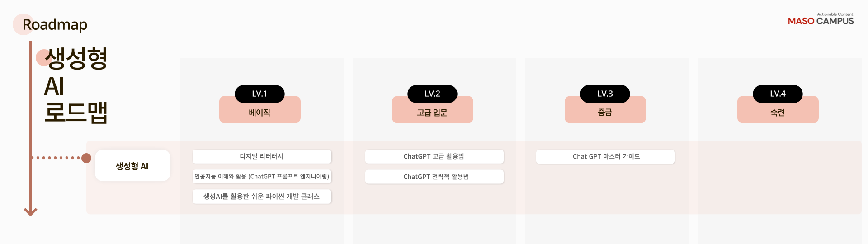Click the 생성형 AI 로드맵 heading
Image resolution: width=868 pixels, height=244 pixels.
pyautogui.click(x=75, y=85)
